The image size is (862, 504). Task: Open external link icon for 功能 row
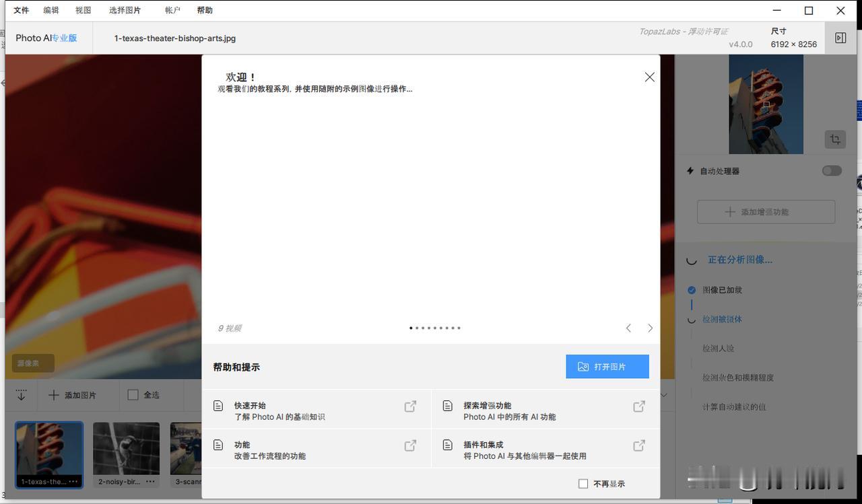(x=410, y=445)
